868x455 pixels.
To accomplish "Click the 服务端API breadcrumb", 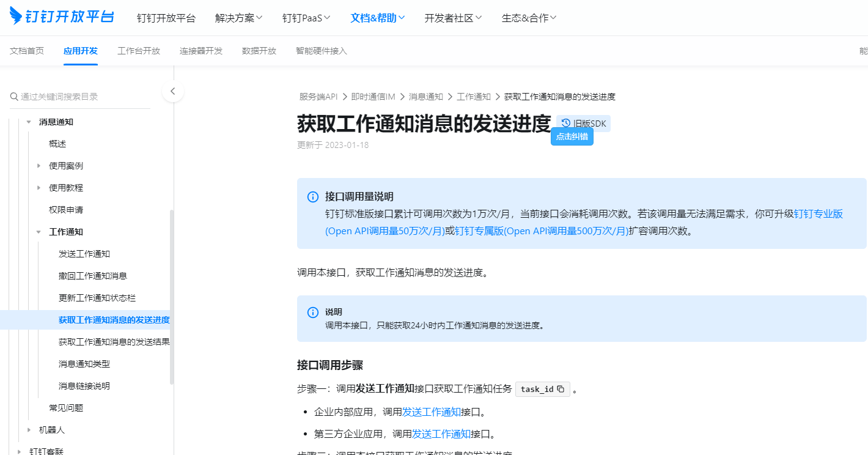I will tap(318, 97).
